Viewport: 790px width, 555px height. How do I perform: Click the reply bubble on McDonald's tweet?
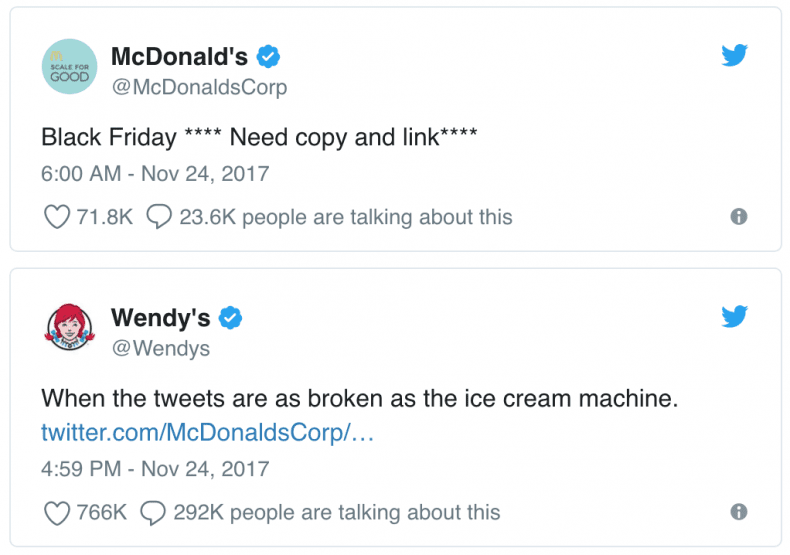pos(159,217)
